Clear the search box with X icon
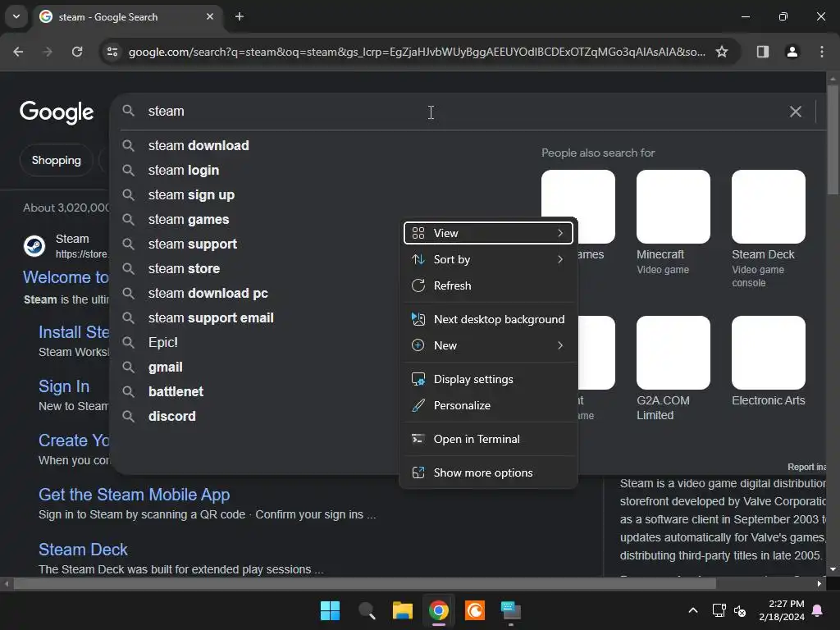 [796, 112]
